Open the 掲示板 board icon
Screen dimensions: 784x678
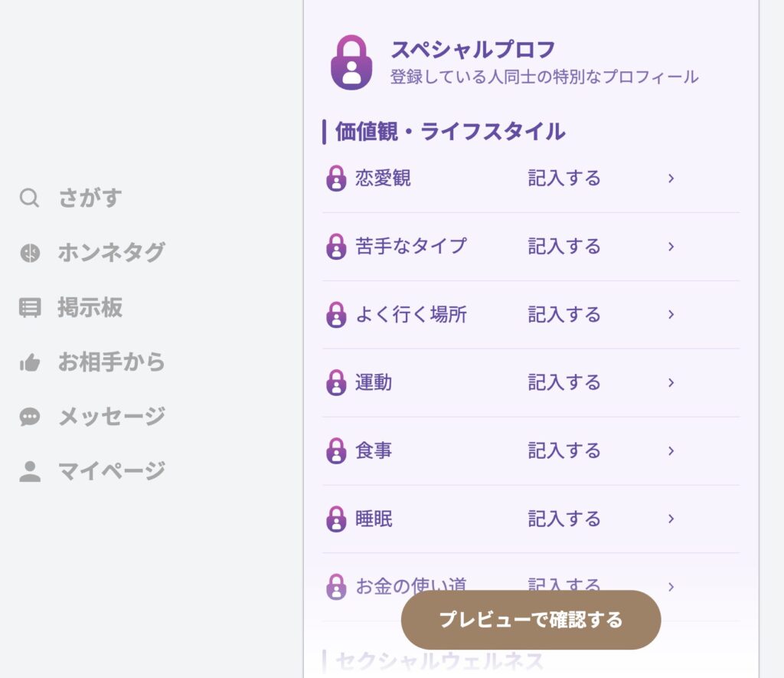pos(29,306)
